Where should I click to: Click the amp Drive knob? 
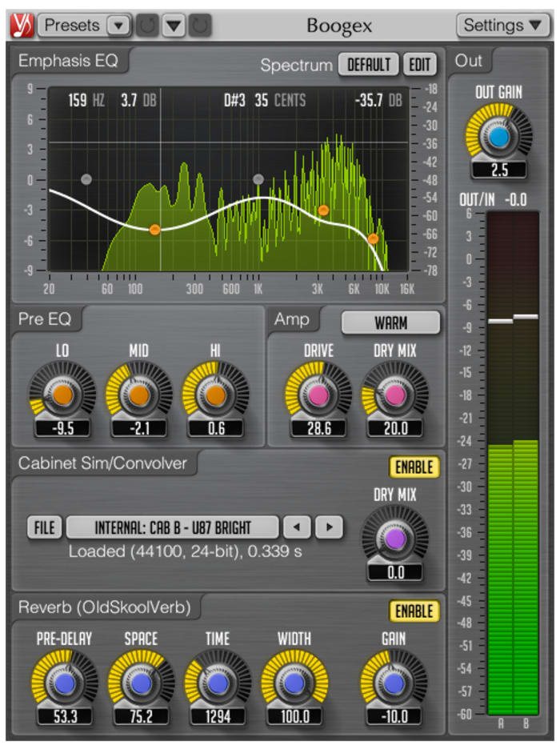(x=318, y=395)
